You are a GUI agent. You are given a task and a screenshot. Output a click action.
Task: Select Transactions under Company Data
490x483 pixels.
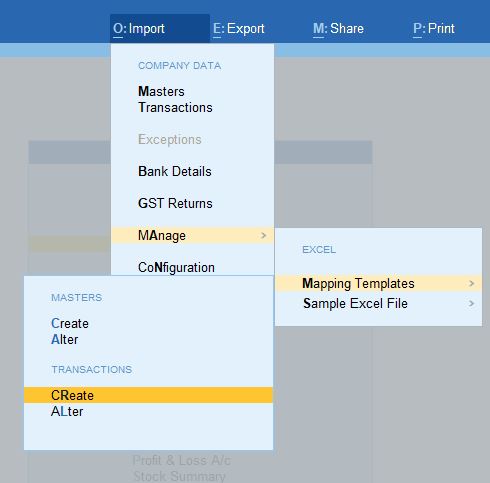click(175, 107)
